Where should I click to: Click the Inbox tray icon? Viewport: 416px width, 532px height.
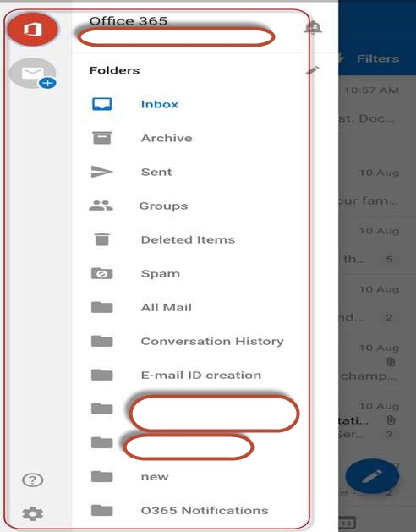point(101,104)
